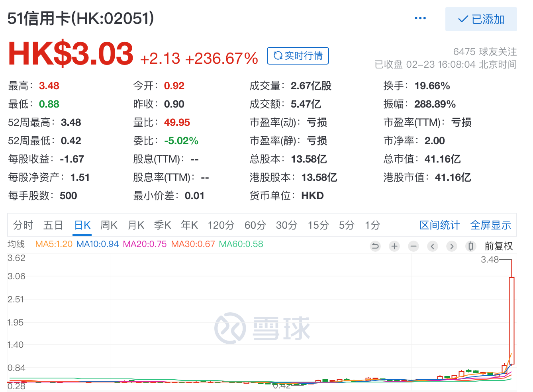Click the 均线 indicator label
This screenshot has width=533, height=392.
(16, 244)
